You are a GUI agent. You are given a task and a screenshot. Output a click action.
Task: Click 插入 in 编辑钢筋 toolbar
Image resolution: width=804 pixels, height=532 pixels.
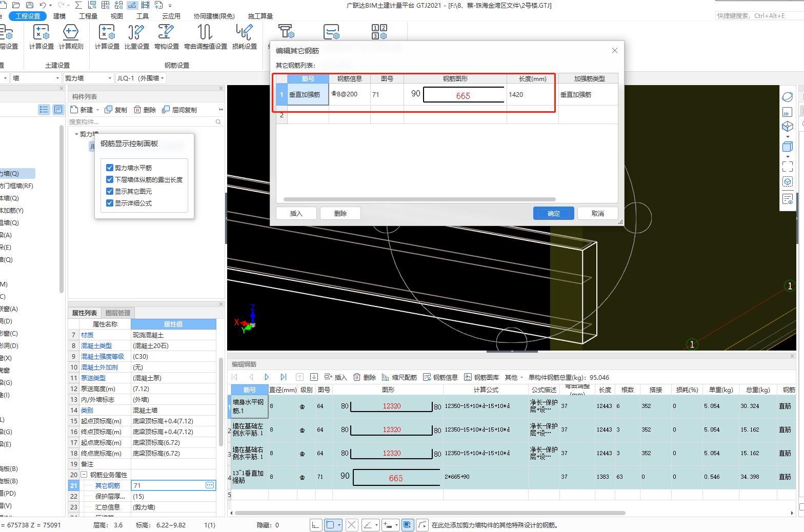point(336,377)
